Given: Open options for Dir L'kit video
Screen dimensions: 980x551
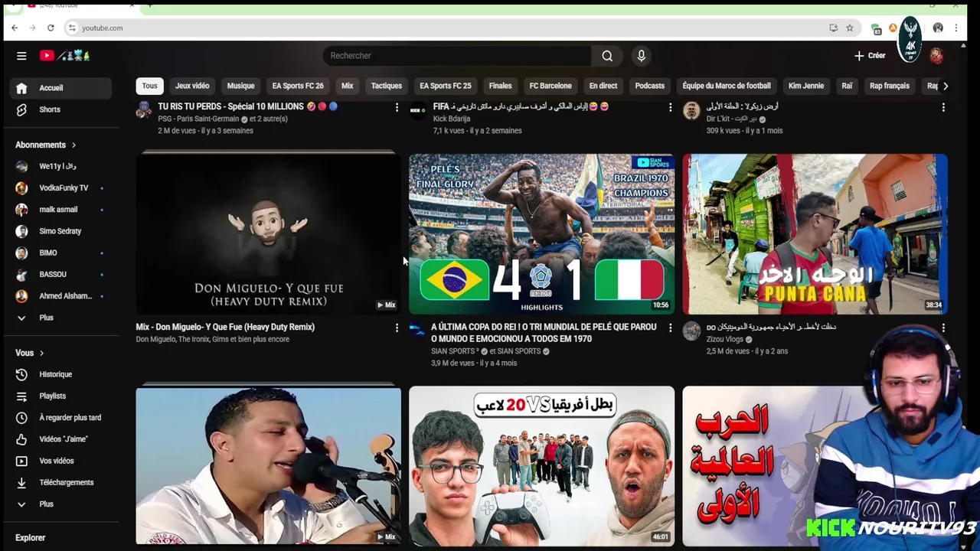Looking at the screenshot, I should point(943,108).
